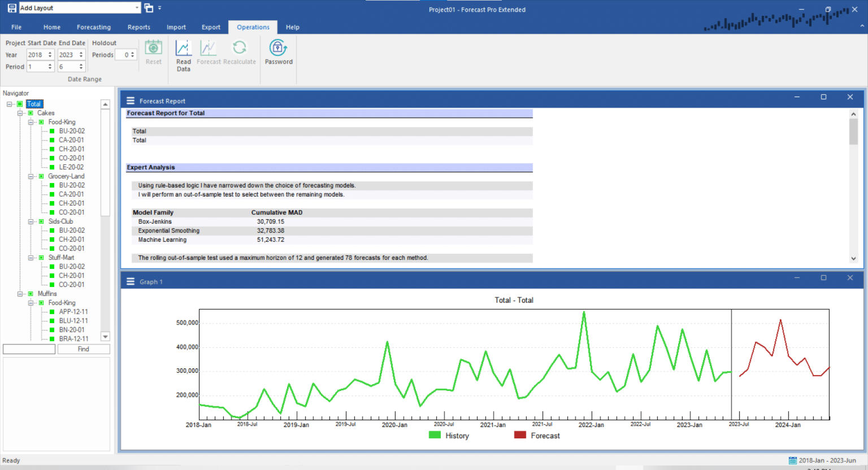Image resolution: width=868 pixels, height=470 pixels.
Task: Click the green node icon beside Muffins
Action: [31, 294]
